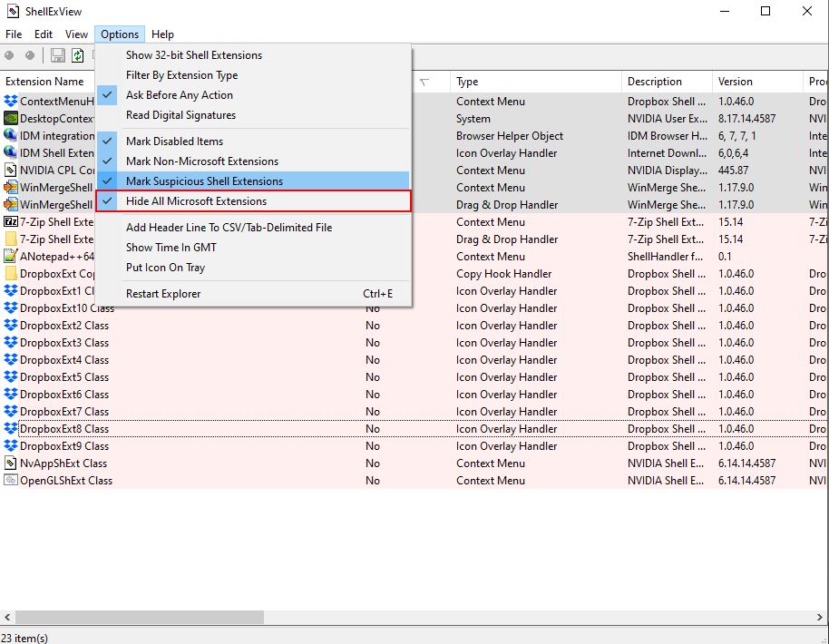
Task: Turn on Show Time In GMT
Action: click(253, 248)
